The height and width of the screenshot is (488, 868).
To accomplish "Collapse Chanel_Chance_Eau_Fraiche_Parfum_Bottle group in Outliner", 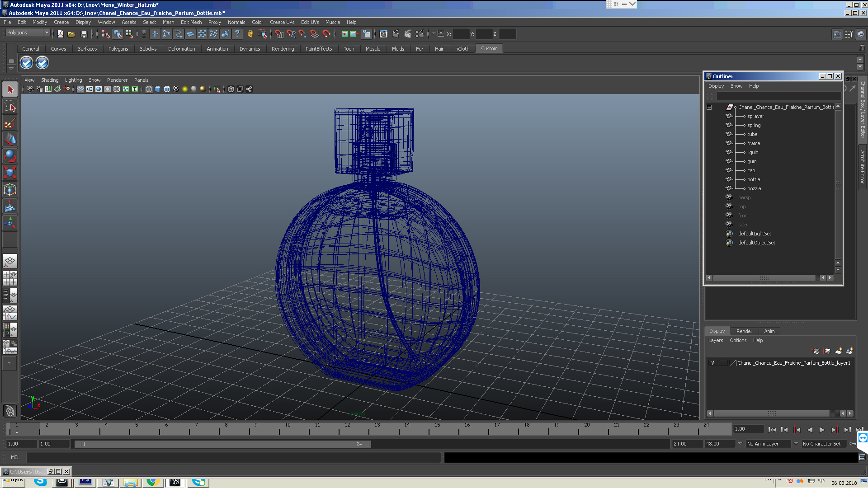I will coord(709,107).
